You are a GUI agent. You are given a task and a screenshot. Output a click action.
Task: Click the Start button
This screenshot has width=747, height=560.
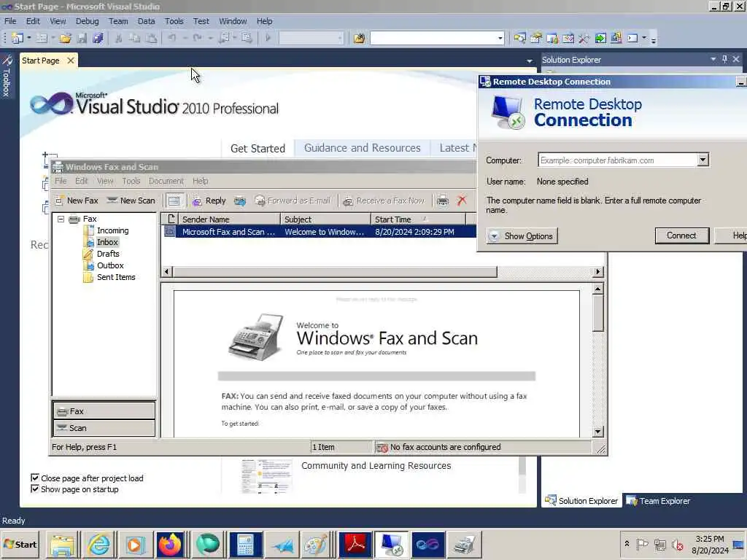[20, 544]
